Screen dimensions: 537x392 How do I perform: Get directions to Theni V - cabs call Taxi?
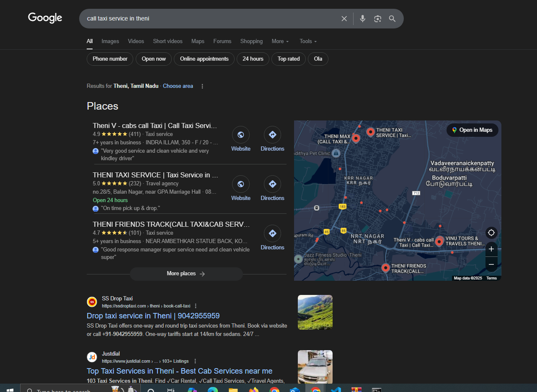coord(272,140)
